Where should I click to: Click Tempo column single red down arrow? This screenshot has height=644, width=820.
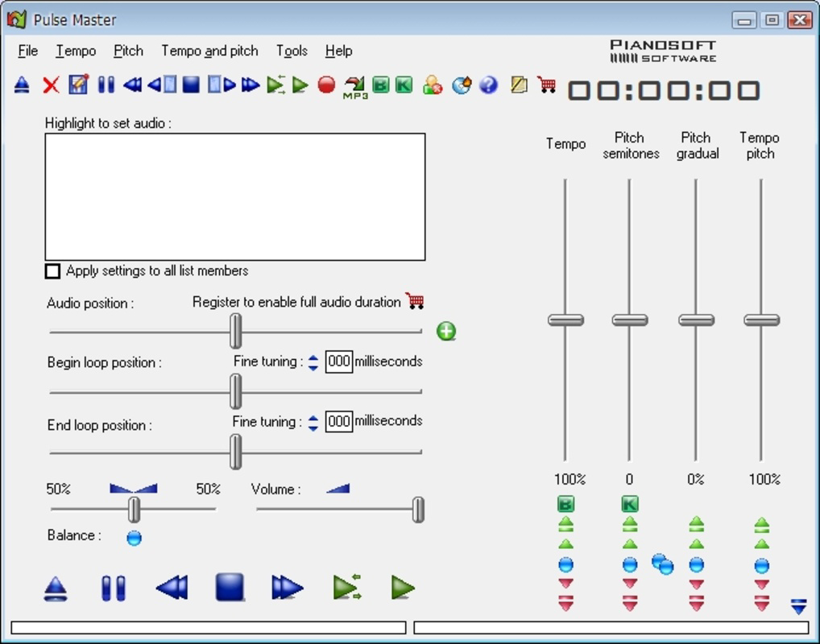565,583
